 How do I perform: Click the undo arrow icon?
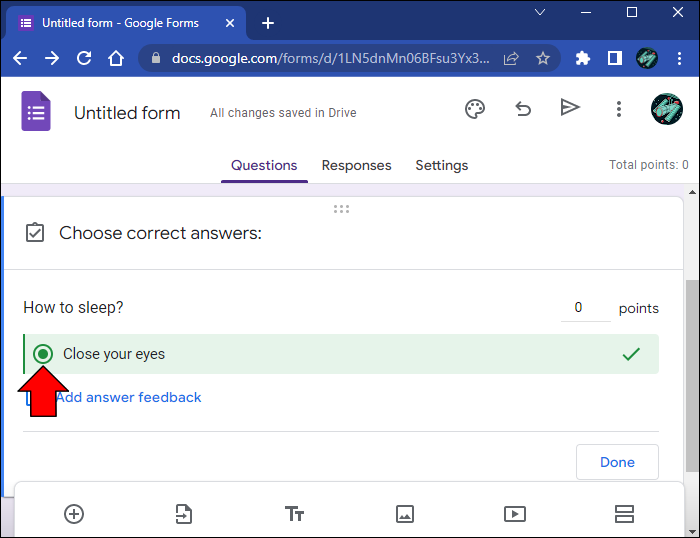tap(523, 109)
